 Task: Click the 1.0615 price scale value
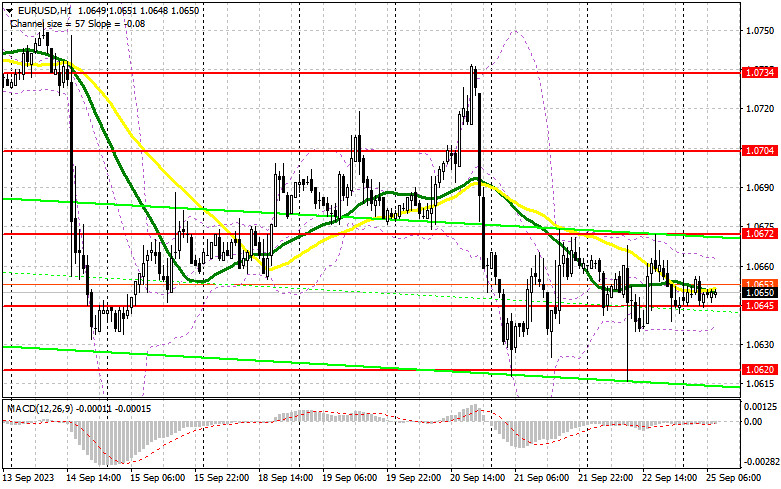point(760,383)
